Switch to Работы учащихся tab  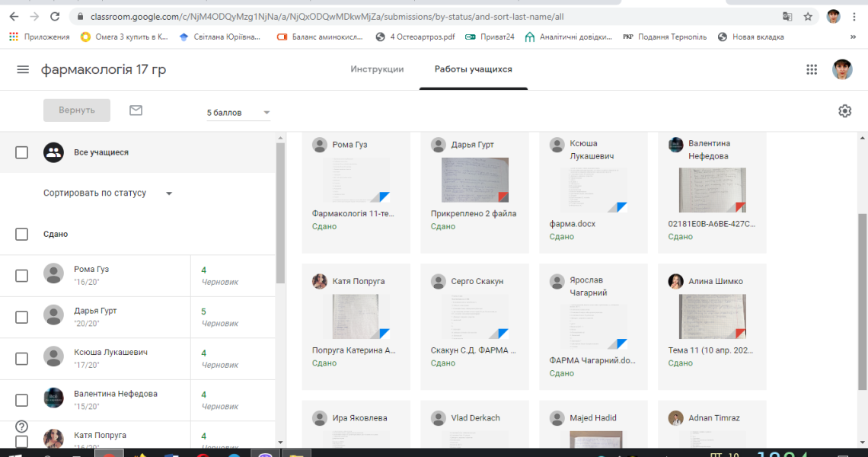[x=474, y=69]
